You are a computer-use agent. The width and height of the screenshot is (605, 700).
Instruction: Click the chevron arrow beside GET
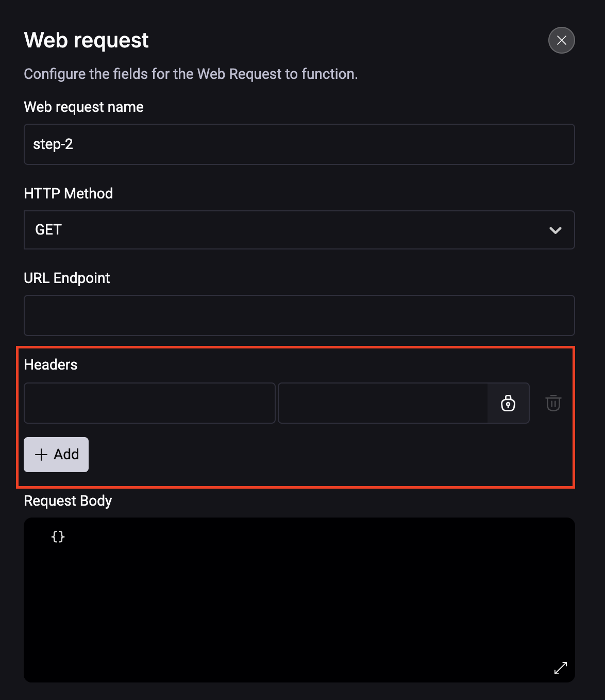point(555,230)
